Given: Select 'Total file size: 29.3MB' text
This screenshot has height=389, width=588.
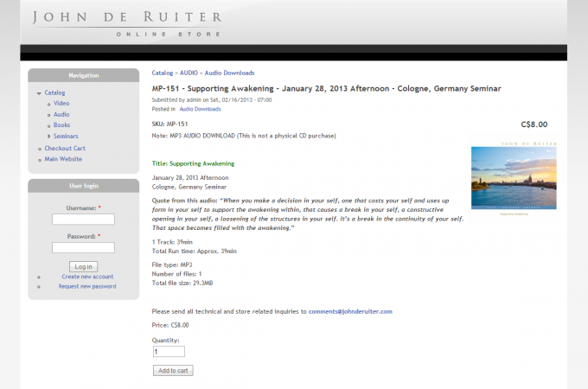Looking at the screenshot, I should 182,283.
